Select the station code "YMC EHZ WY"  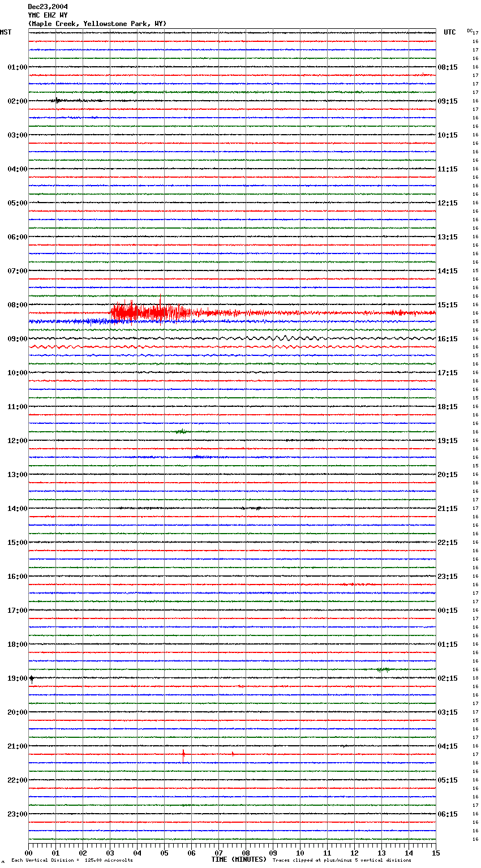48,15
